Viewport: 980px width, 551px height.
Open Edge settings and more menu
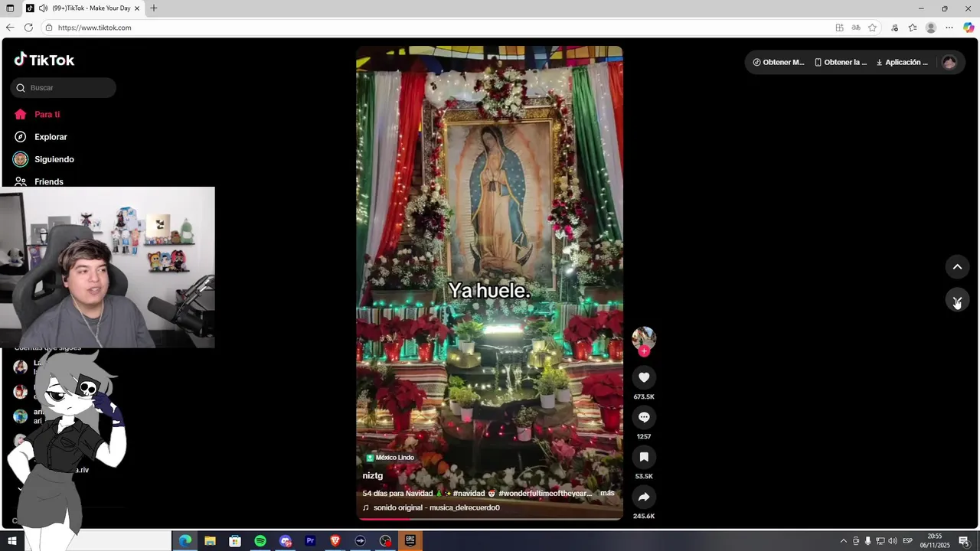pos(949,28)
